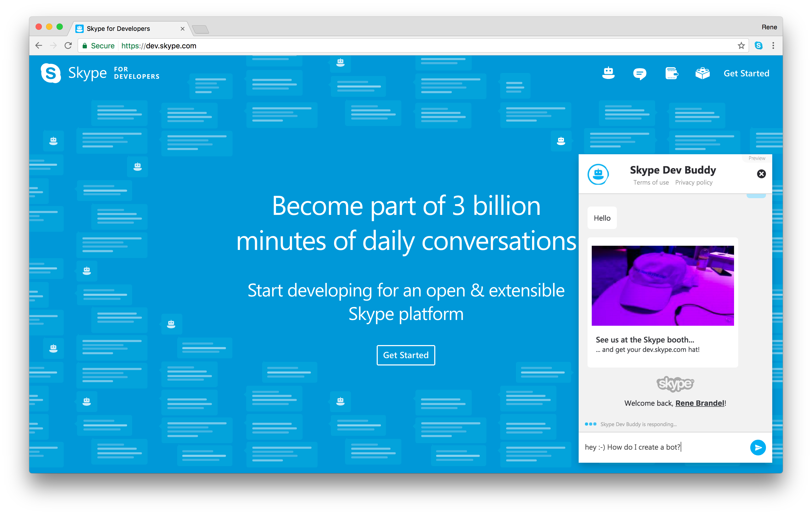The width and height of the screenshot is (812, 515).
Task: Click Get Started in the top navigation
Action: pyautogui.click(x=746, y=73)
